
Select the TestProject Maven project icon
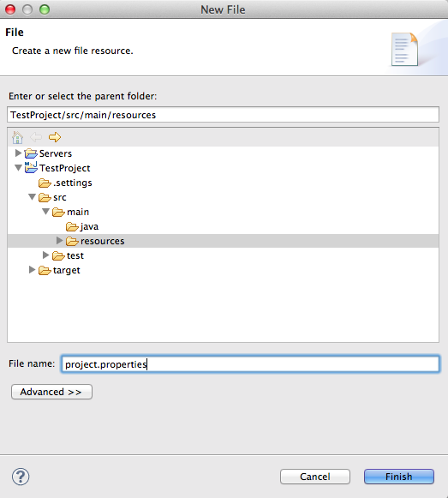31,168
